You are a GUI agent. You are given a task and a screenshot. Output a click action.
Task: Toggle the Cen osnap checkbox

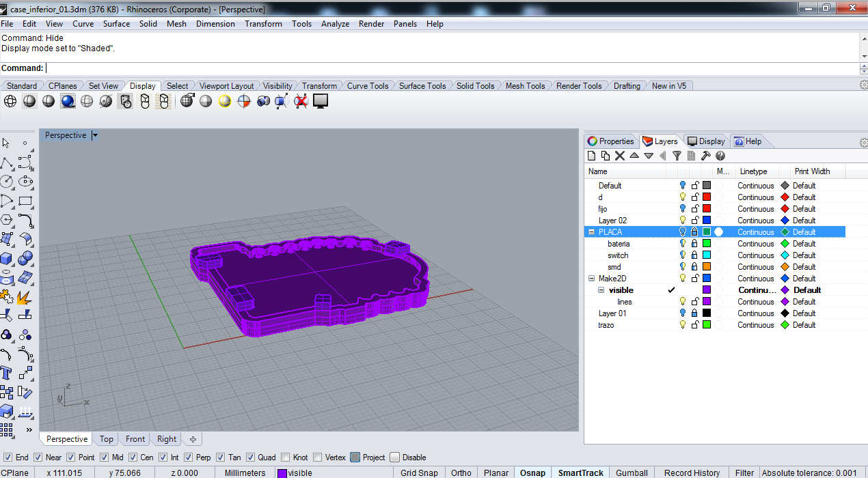tap(133, 458)
